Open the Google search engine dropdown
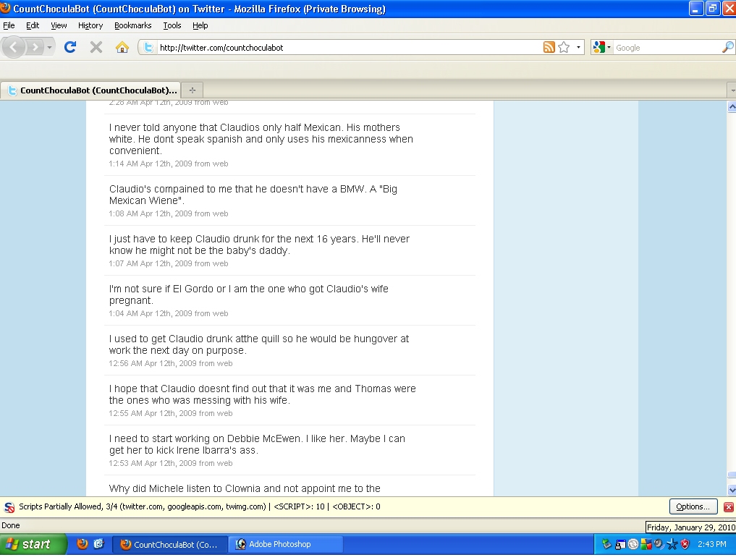The height and width of the screenshot is (560, 736). click(x=601, y=47)
